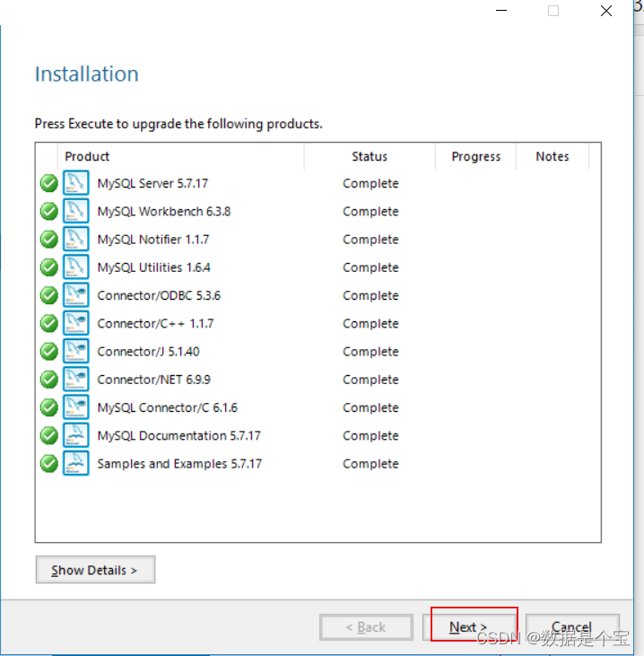Select the Samples and Examples 5.7.17 row text
Viewport: 644px width, 656px height.
[179, 464]
